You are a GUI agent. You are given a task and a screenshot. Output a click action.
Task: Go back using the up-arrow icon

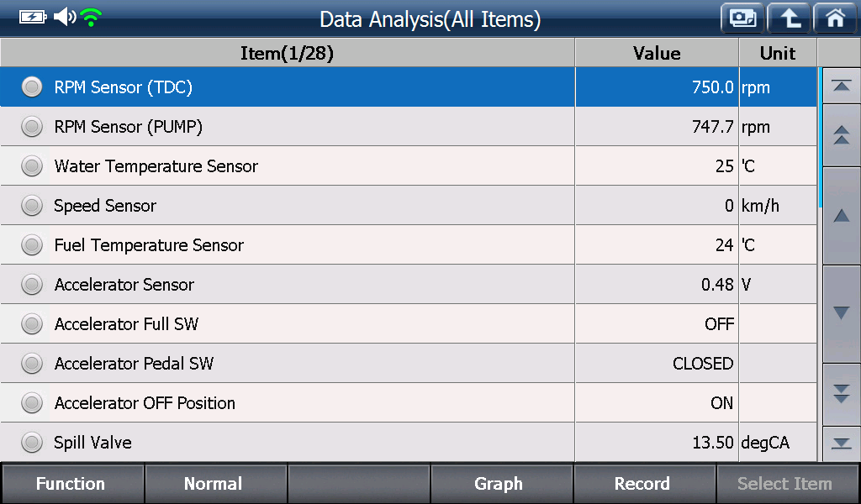[789, 18]
